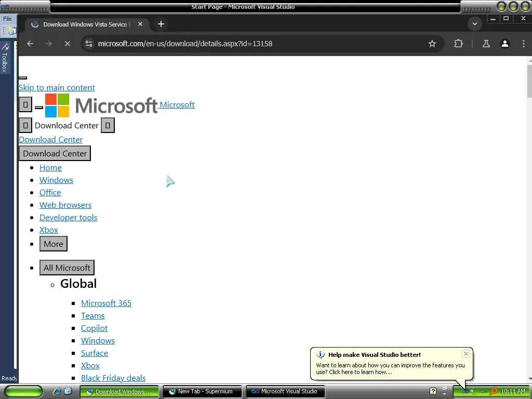Viewport: 532px width, 399px height.
Task: Click the 10:11 AM system clock
Action: click(513, 392)
